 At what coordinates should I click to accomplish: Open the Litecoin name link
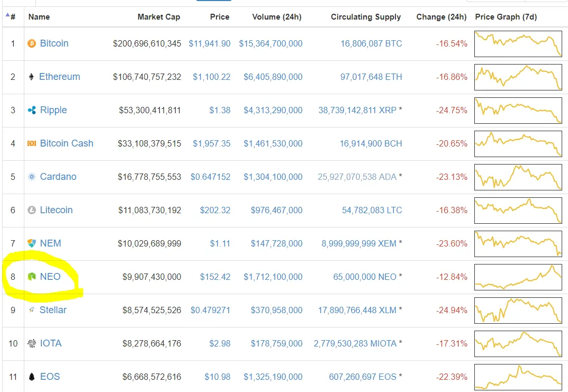coord(56,210)
